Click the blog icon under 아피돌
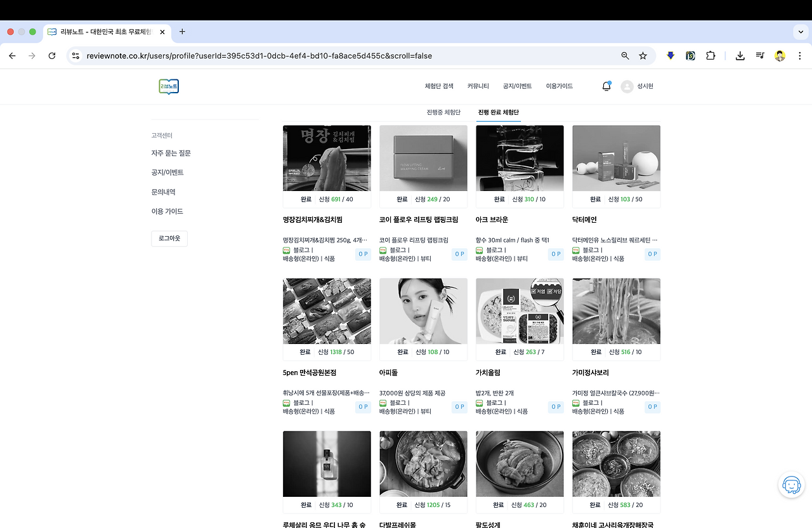Screen dimensions: 812x528 (x=383, y=403)
